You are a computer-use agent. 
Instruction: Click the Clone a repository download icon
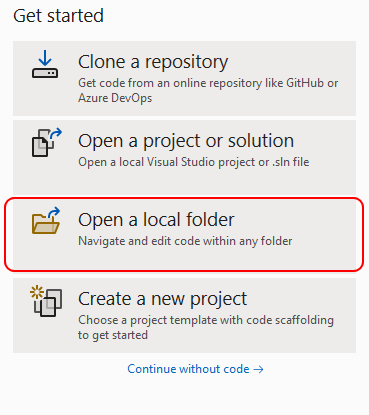[45, 64]
